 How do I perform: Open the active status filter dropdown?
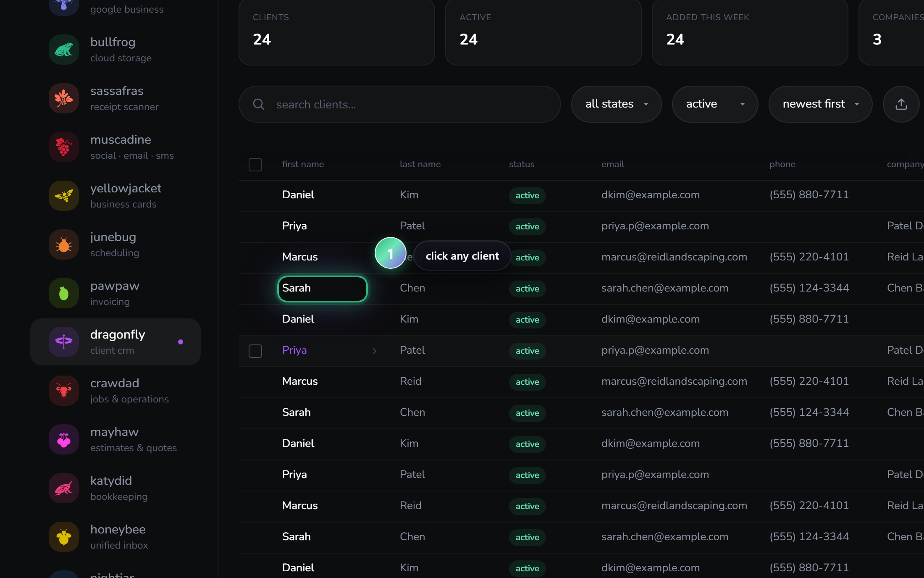tap(715, 104)
